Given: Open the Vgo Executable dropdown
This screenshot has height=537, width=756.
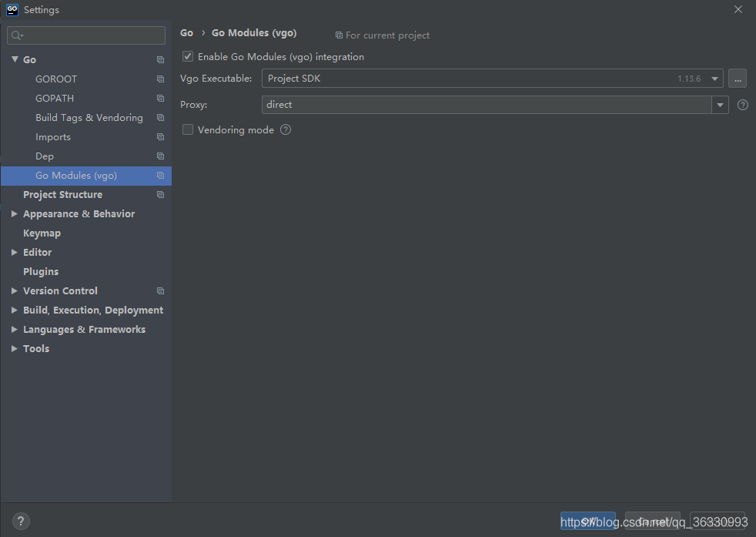Looking at the screenshot, I should (x=715, y=79).
